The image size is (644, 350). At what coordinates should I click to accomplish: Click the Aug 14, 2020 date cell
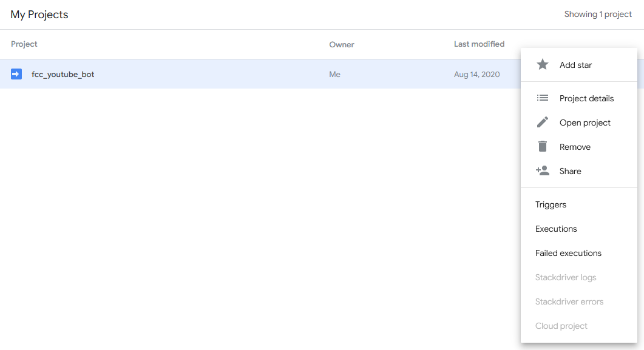[476, 74]
